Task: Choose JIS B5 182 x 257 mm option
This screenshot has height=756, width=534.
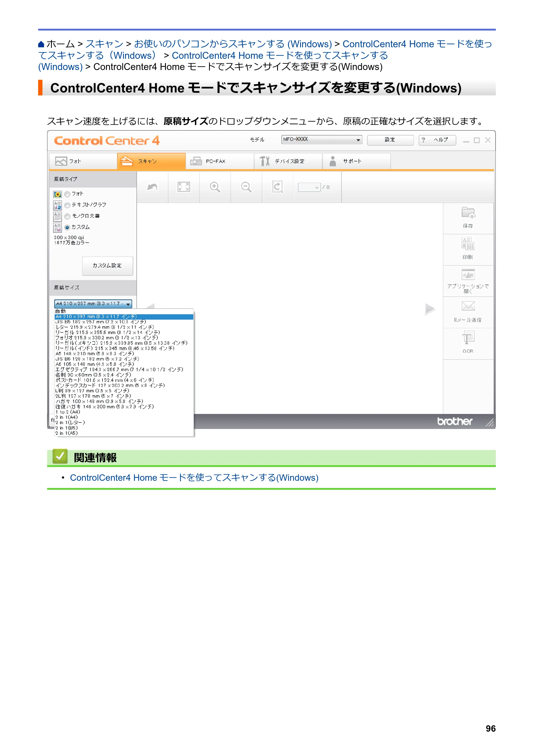Action: pyautogui.click(x=124, y=322)
